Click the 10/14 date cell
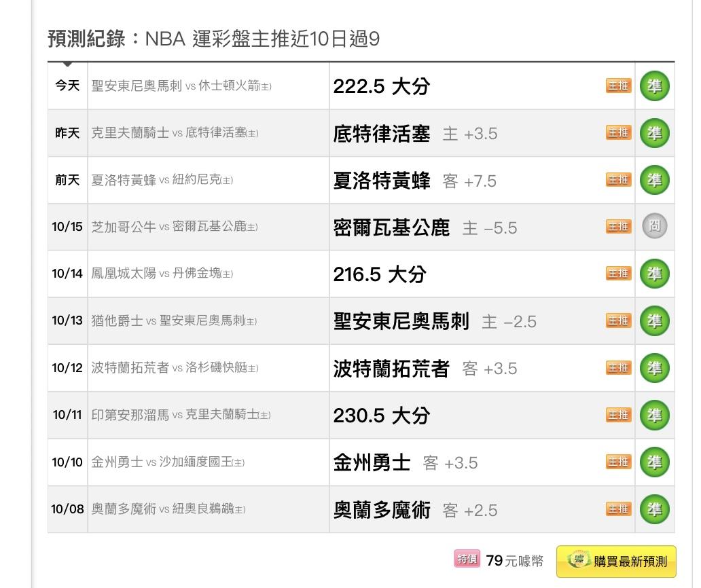 tap(67, 274)
